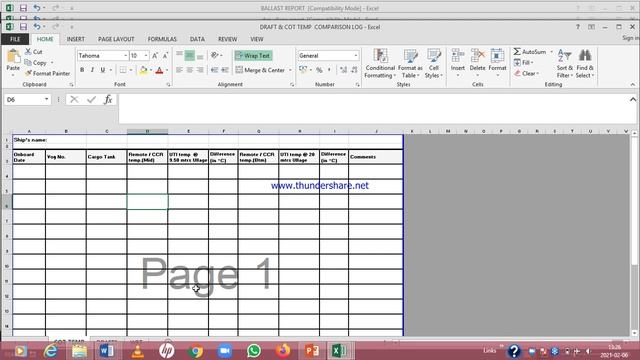640x360 pixels.
Task: Align text to the right
Action: point(200,70)
